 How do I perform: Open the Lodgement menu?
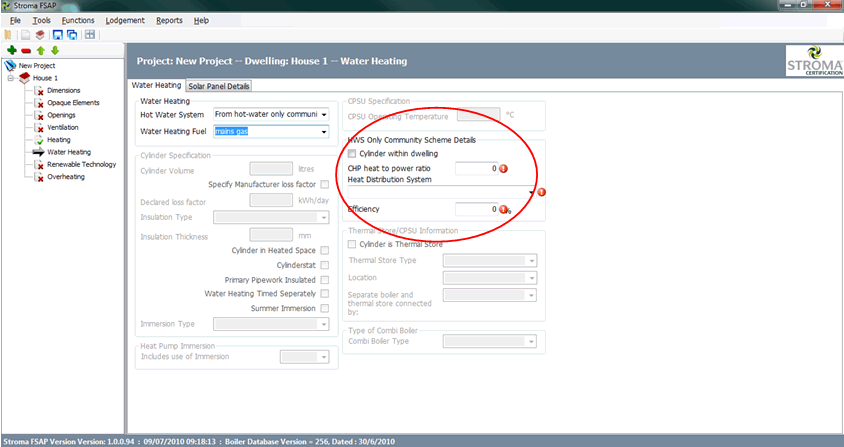125,20
